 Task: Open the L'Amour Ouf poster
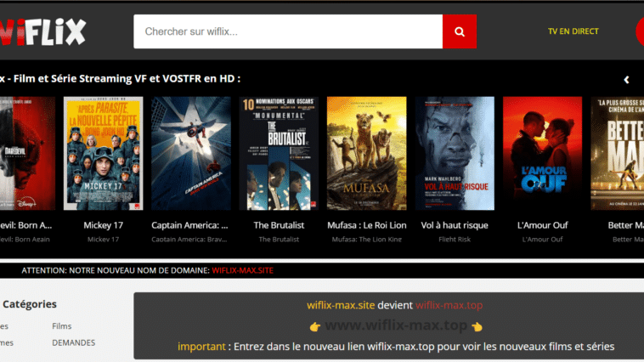pyautogui.click(x=542, y=153)
